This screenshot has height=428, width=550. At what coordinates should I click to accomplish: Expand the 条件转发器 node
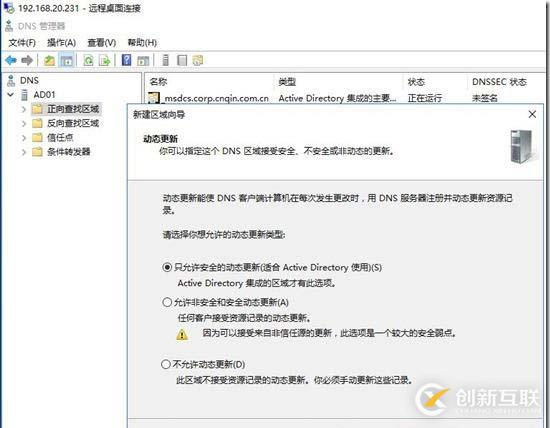pyautogui.click(x=24, y=152)
